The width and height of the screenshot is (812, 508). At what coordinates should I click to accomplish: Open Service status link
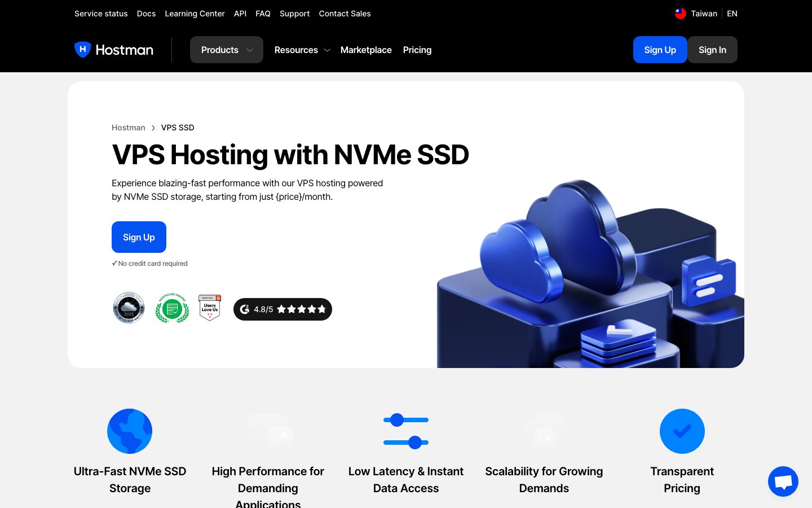(x=101, y=14)
